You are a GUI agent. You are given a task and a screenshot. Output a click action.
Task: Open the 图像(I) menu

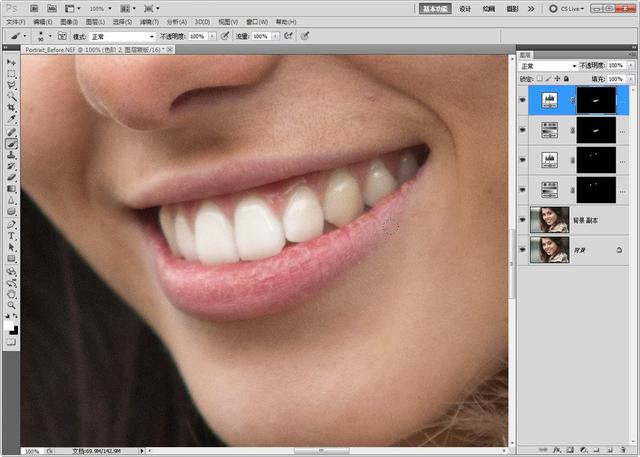(x=69, y=22)
